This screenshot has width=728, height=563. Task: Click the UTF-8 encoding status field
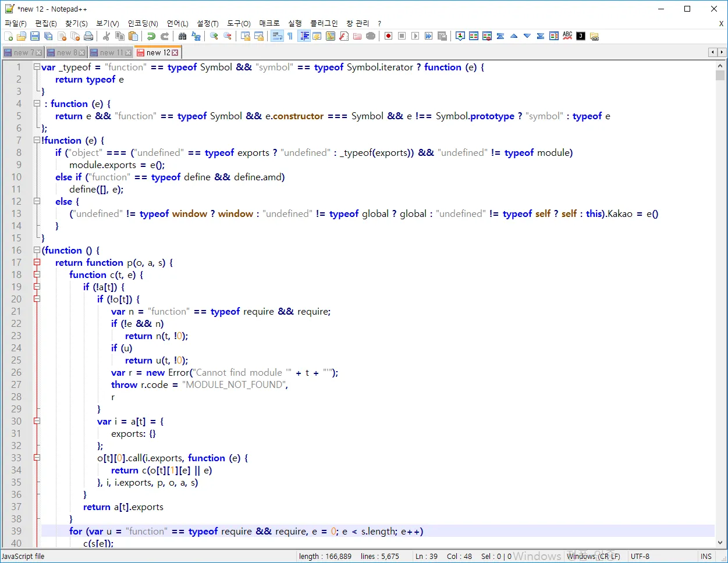[x=640, y=556]
